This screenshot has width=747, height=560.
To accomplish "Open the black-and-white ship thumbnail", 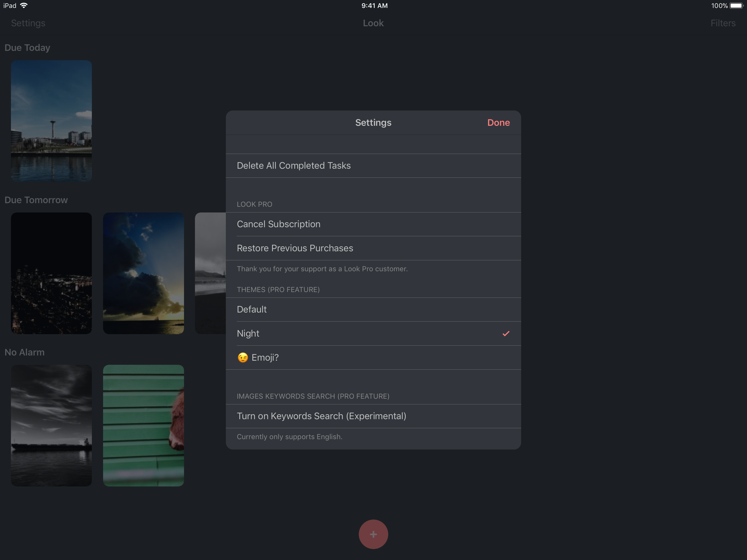I will pyautogui.click(x=51, y=425).
